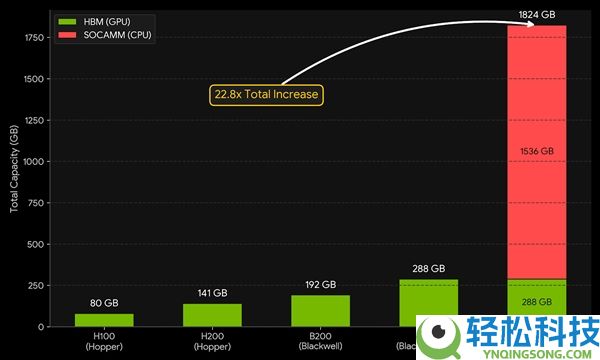Viewport: 600px width, 360px height.
Task: Select the 'SOCAMM (CPU)' legend label
Action: [117, 35]
